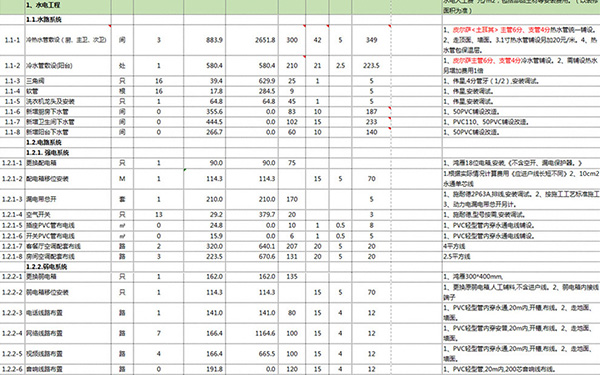Select the '284.5' total cell
This screenshot has height=375, width=600.
click(252, 91)
